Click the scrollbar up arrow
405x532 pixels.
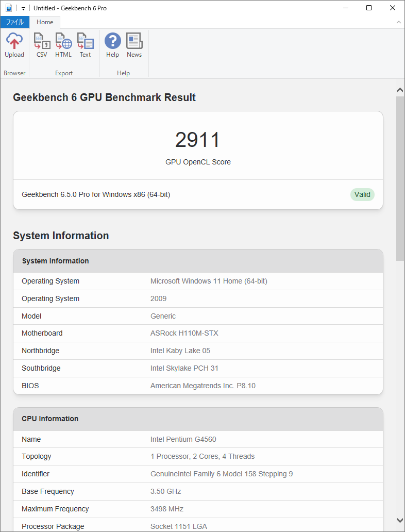click(400, 90)
